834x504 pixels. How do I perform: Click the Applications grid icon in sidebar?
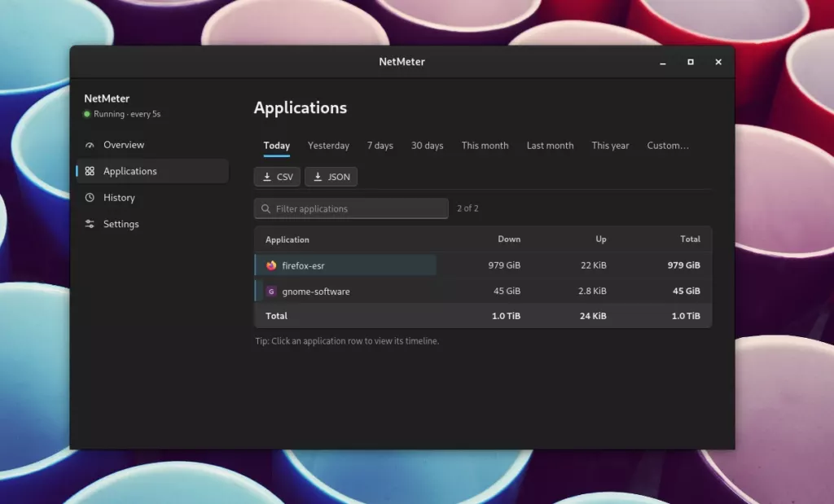tap(90, 171)
